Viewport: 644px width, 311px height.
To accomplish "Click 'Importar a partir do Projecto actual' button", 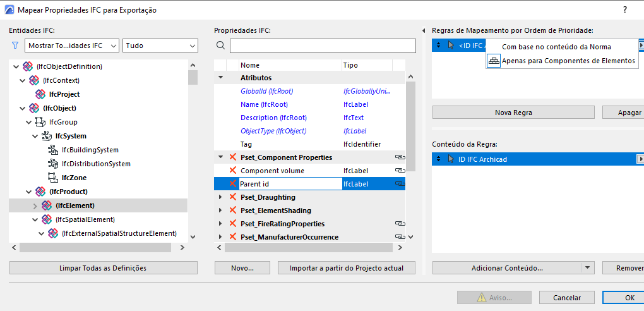I will [x=346, y=268].
